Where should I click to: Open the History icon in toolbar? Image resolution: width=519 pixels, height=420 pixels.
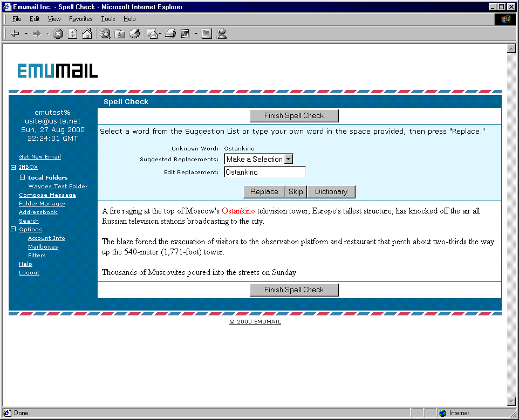point(134,34)
